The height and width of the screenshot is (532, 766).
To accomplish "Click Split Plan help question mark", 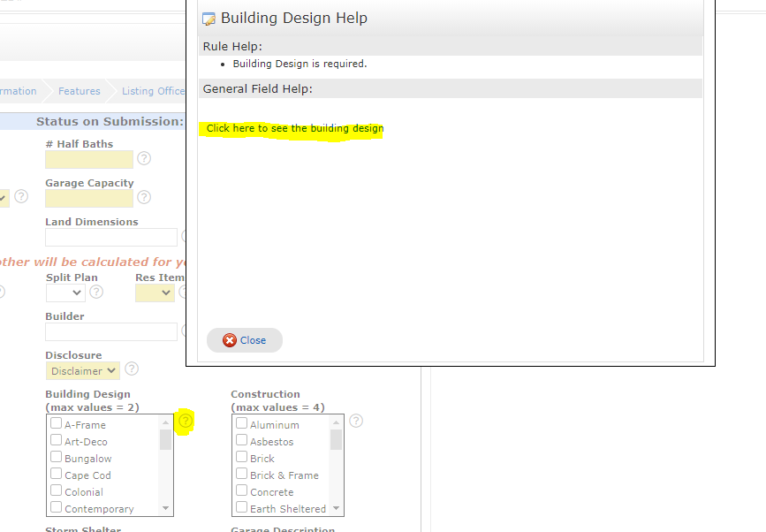I will [96, 293].
